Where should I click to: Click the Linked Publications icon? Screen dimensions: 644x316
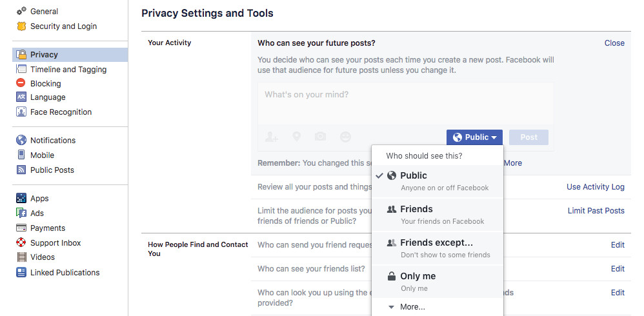click(21, 272)
